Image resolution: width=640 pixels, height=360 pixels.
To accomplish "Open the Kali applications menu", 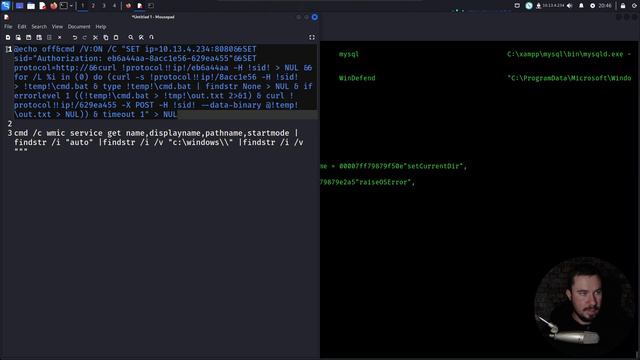I will tap(5, 5).
